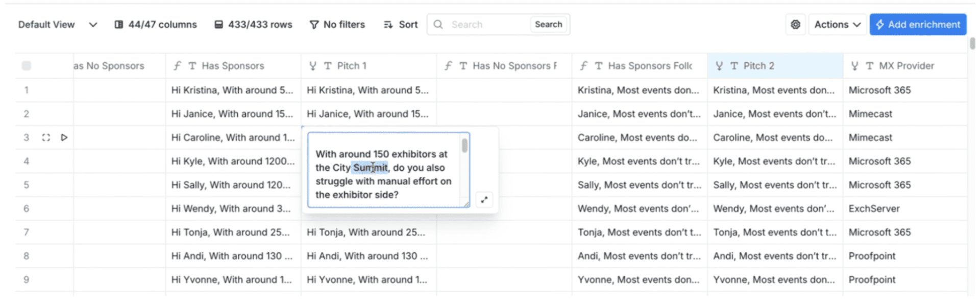Click Has Sponsors Follow cell for Kristina
The height and width of the screenshot is (302, 980).
[640, 90]
